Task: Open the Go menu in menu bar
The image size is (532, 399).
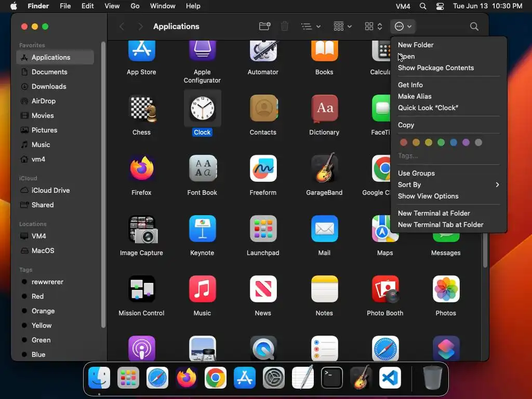Action: tap(135, 6)
